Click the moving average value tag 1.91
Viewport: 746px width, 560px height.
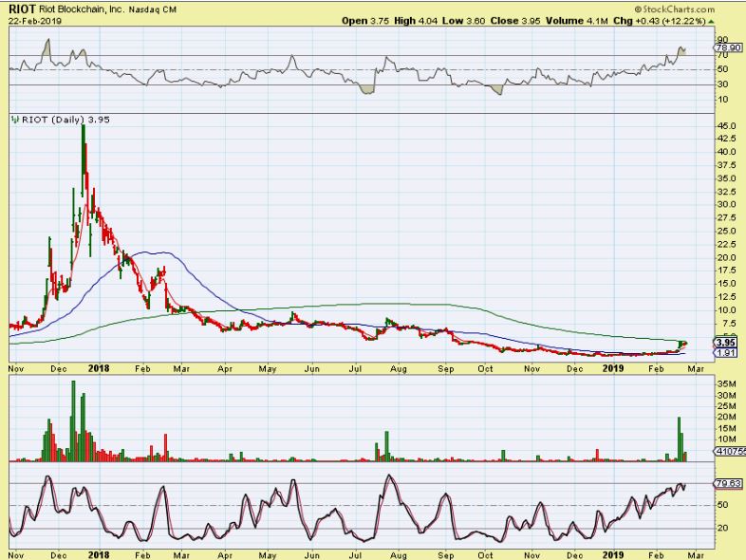click(x=726, y=353)
